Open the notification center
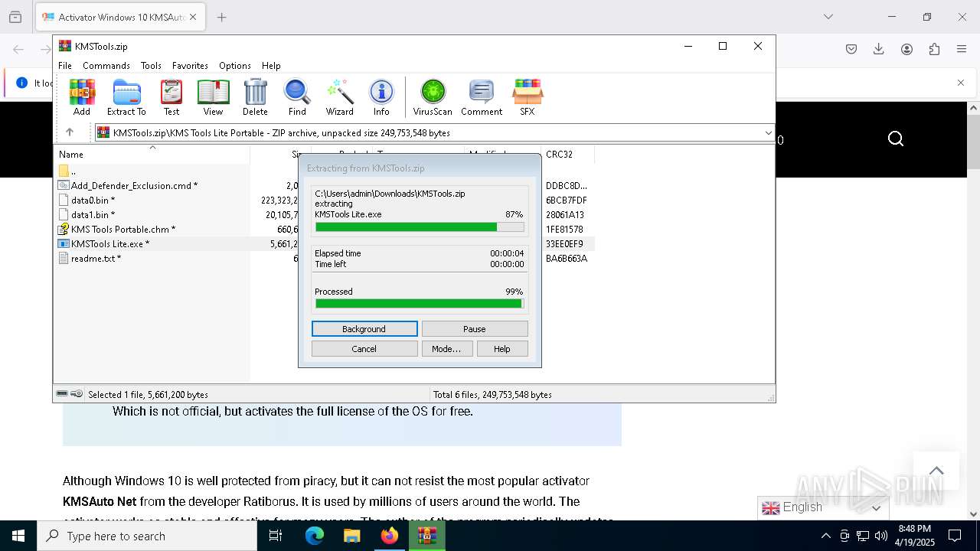 [x=955, y=536]
